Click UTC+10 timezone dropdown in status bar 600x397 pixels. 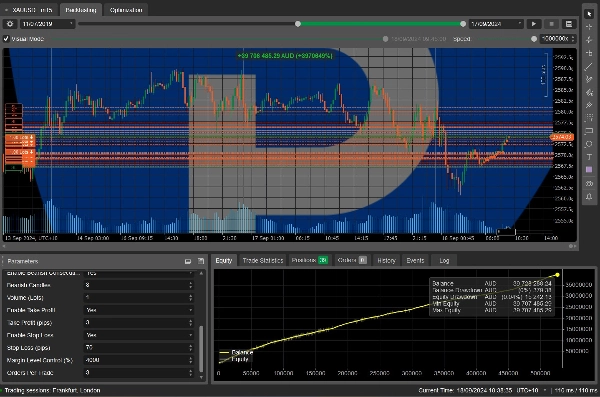532,390
